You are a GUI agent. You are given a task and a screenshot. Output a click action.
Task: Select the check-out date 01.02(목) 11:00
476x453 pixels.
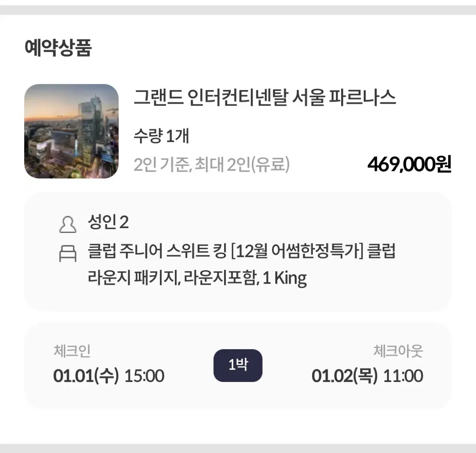point(367,376)
